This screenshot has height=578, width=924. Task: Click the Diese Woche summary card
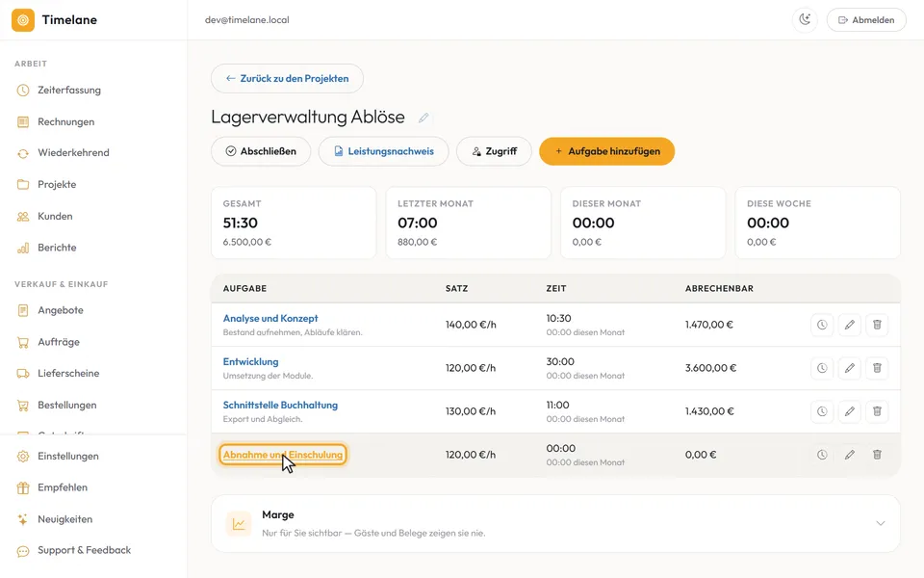click(818, 223)
